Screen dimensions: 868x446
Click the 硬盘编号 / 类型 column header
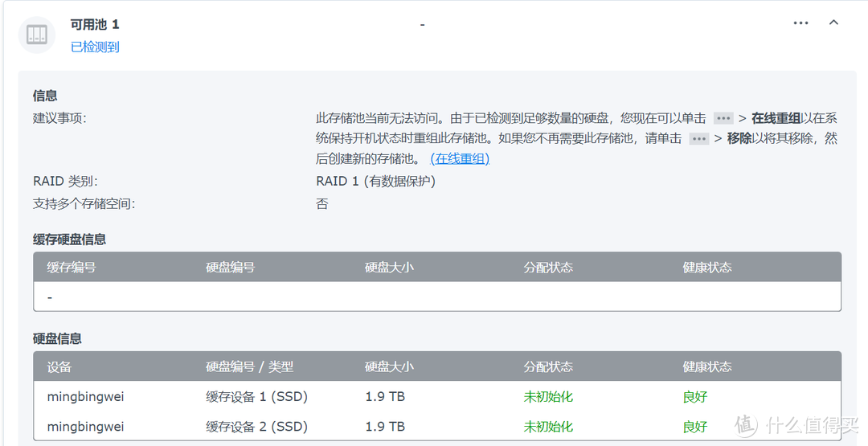[x=250, y=366]
